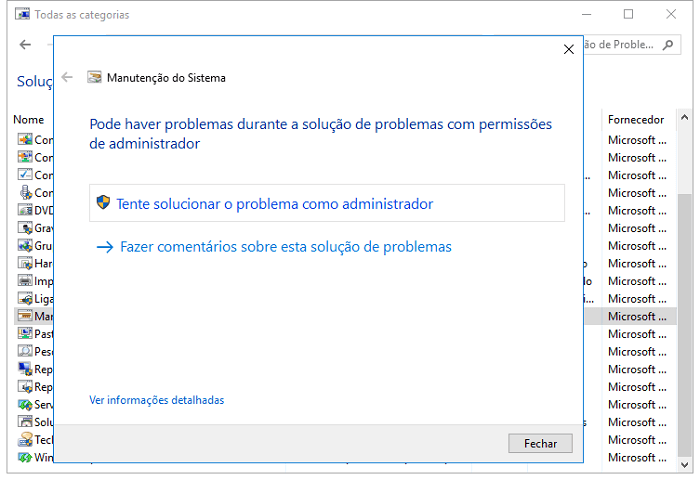Select the 'Imp' printer troubleshooter icon
The image size is (700, 480).
coord(25,281)
